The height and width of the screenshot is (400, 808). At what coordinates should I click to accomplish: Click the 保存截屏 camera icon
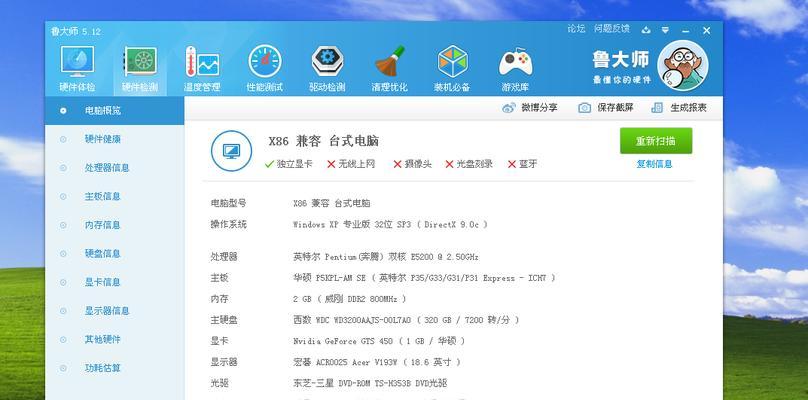click(x=584, y=108)
